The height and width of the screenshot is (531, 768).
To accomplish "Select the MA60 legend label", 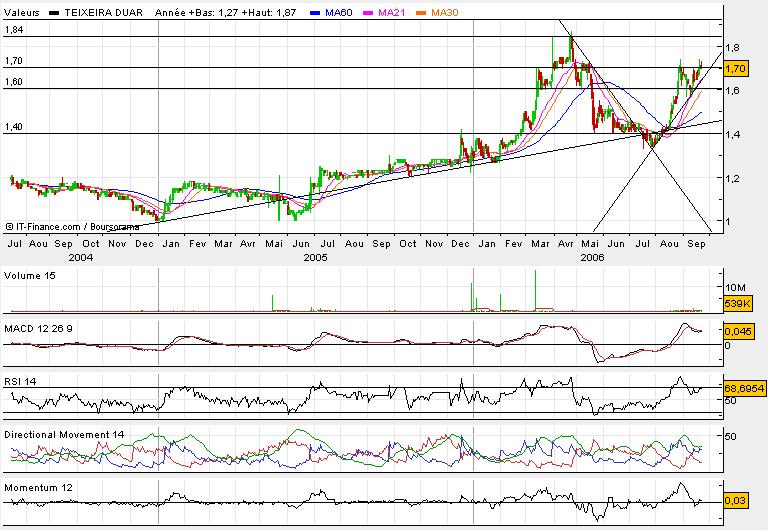I will click(x=338, y=13).
